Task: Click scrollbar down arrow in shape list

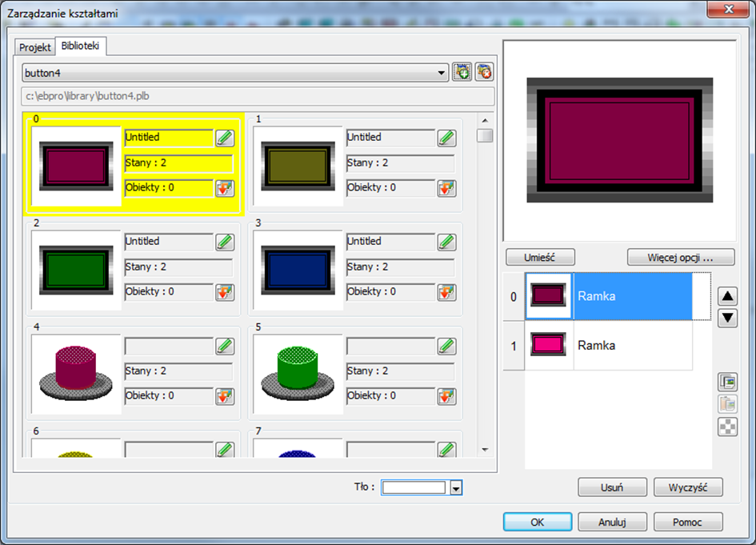Action: point(485,450)
